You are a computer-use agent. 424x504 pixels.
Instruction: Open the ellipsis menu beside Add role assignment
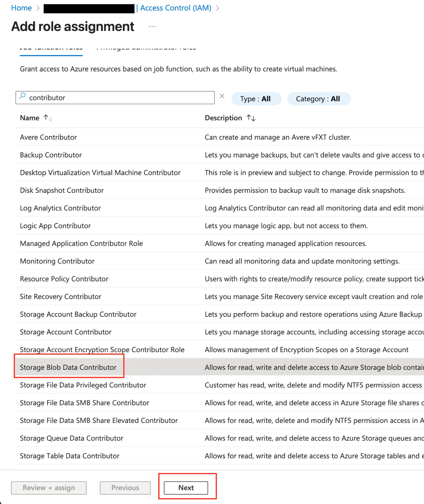tap(152, 27)
